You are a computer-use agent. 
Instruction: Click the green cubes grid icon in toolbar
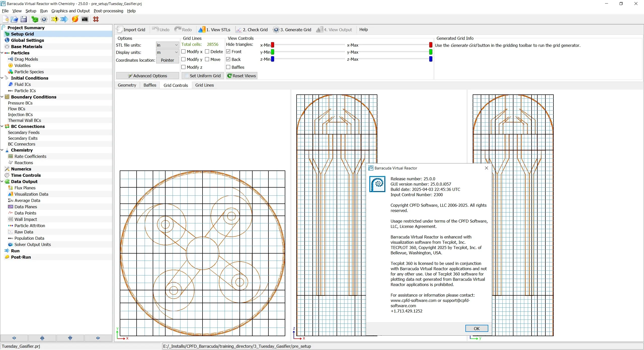tap(35, 19)
